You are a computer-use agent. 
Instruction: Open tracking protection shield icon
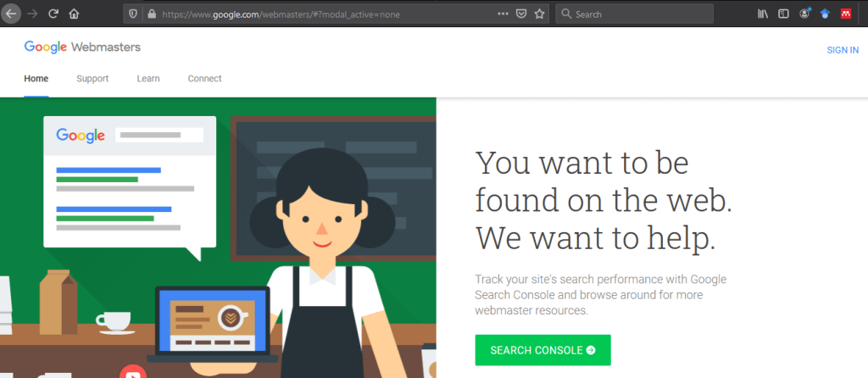tap(133, 14)
